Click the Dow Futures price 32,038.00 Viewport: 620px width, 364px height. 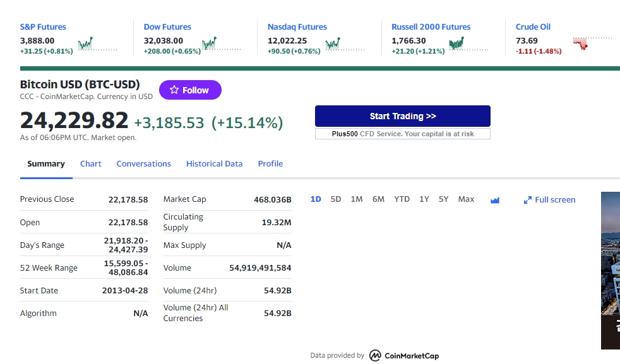164,41
